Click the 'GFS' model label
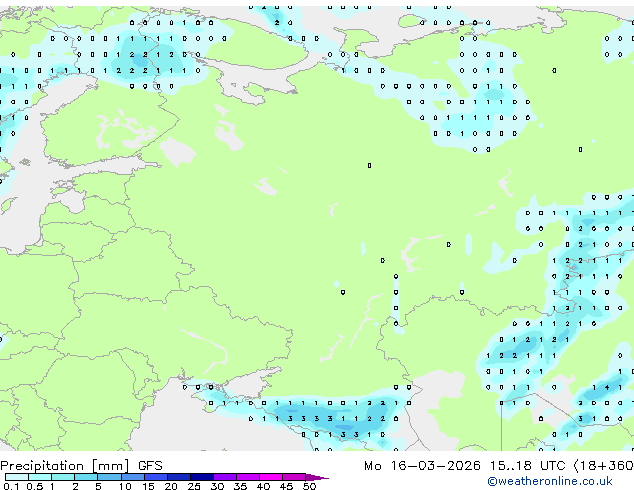Viewport: 634px width, 490px height. (150, 466)
